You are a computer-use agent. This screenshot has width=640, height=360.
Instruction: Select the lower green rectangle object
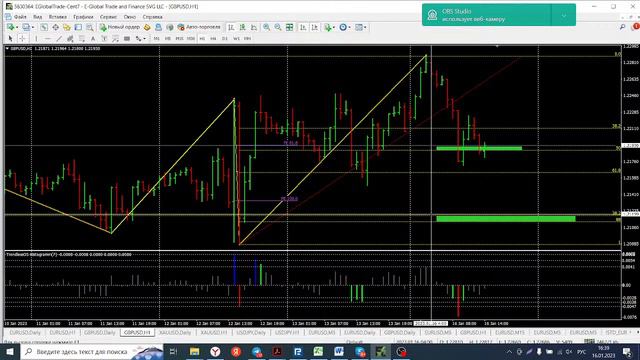[x=506, y=219]
